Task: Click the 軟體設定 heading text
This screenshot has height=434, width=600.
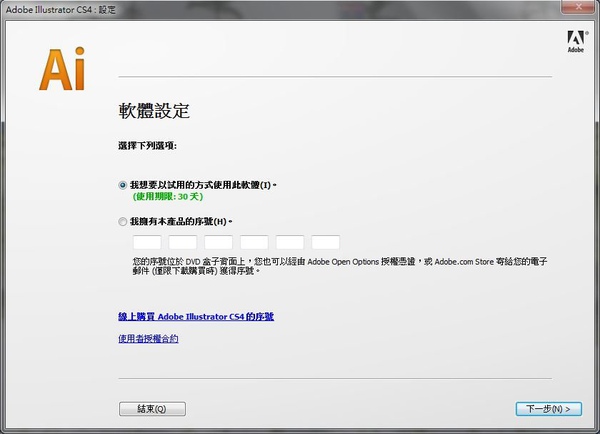Action: 154,111
